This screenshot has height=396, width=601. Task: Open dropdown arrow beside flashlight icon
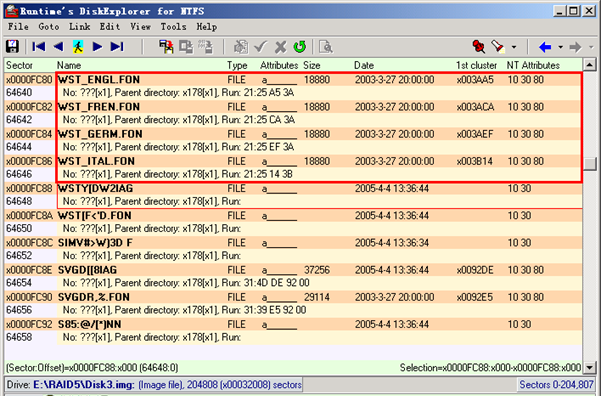point(514,47)
